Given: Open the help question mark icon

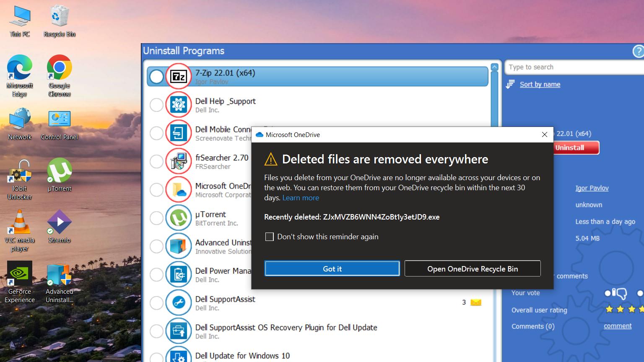Looking at the screenshot, I should point(638,52).
